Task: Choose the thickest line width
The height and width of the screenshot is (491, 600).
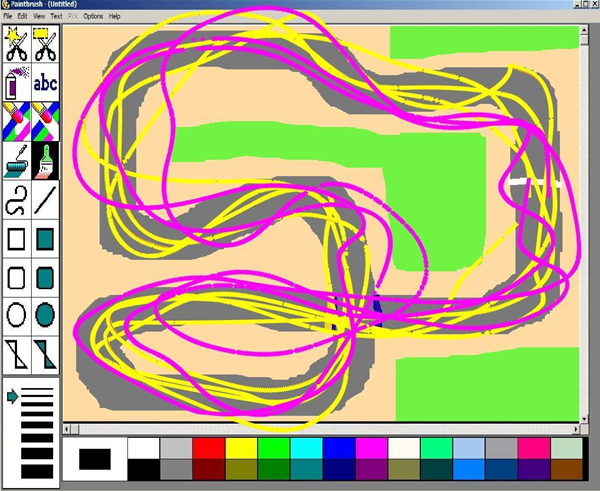Action: point(36,470)
